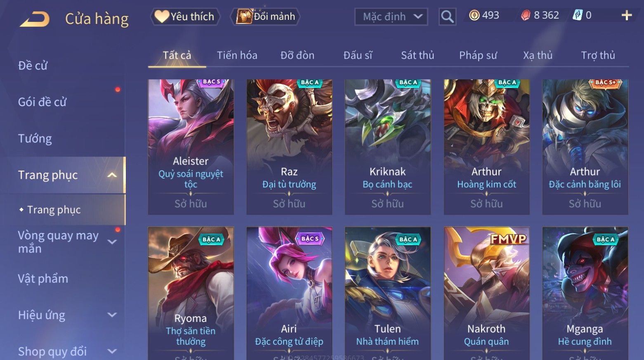Click the plus icon to add currency

click(x=627, y=16)
